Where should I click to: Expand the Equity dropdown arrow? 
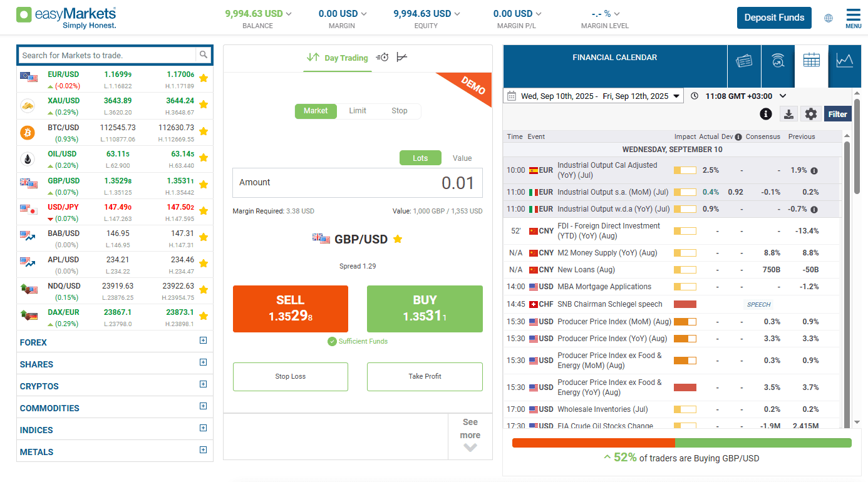[457, 14]
